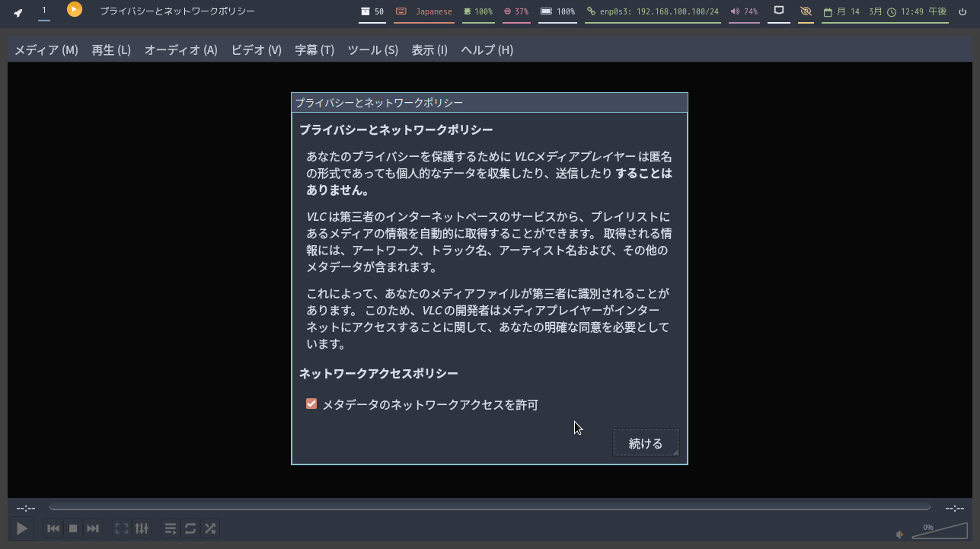The height and width of the screenshot is (549, 980).
Task: Click the power icon in top bar
Action: 963,11
